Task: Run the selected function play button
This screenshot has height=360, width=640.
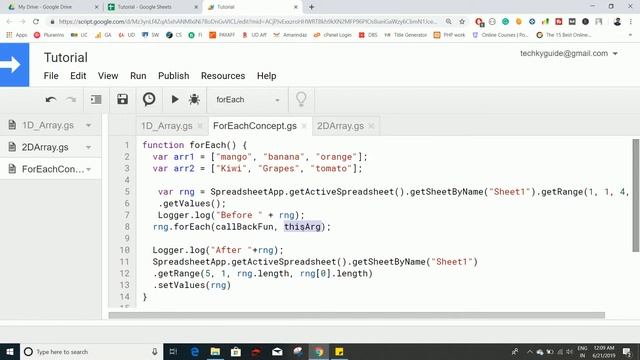Action: [x=175, y=99]
